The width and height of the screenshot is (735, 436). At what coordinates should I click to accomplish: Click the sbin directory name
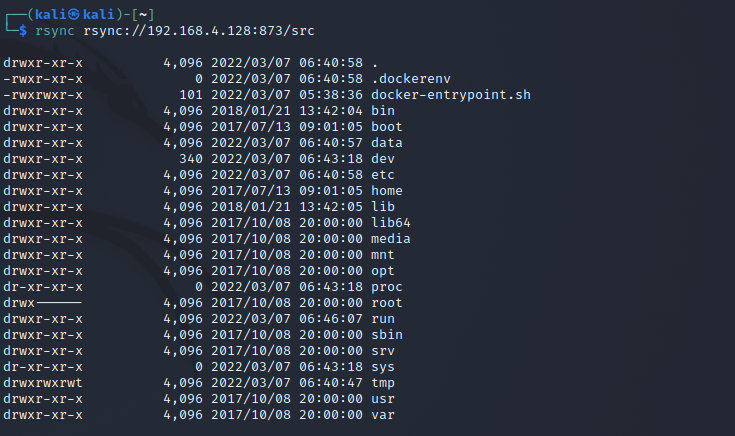pyautogui.click(x=387, y=335)
